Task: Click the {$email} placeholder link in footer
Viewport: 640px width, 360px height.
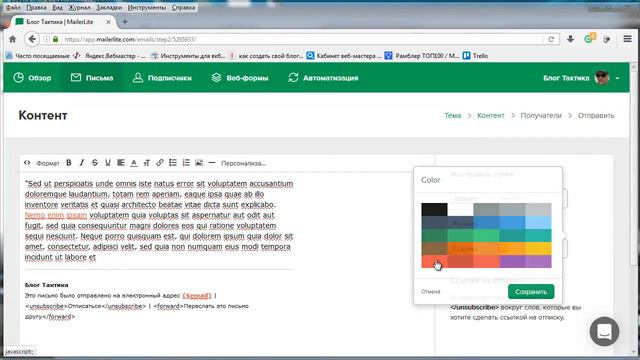Action: 197,296
